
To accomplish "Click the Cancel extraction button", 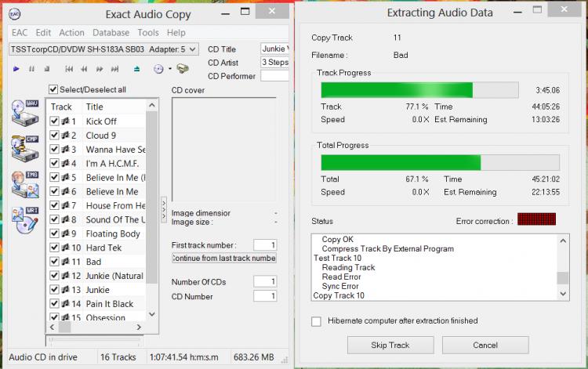I will click(x=485, y=345).
